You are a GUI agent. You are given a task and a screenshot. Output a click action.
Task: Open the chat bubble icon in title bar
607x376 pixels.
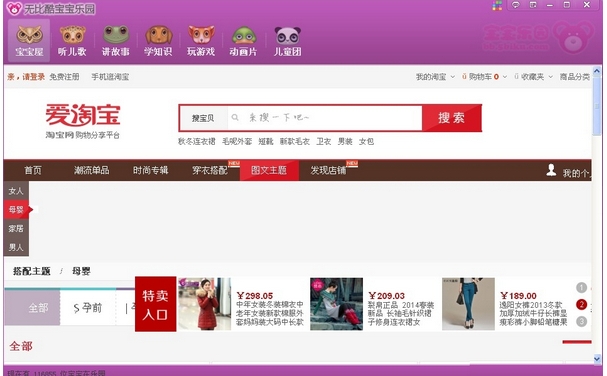(516, 5)
